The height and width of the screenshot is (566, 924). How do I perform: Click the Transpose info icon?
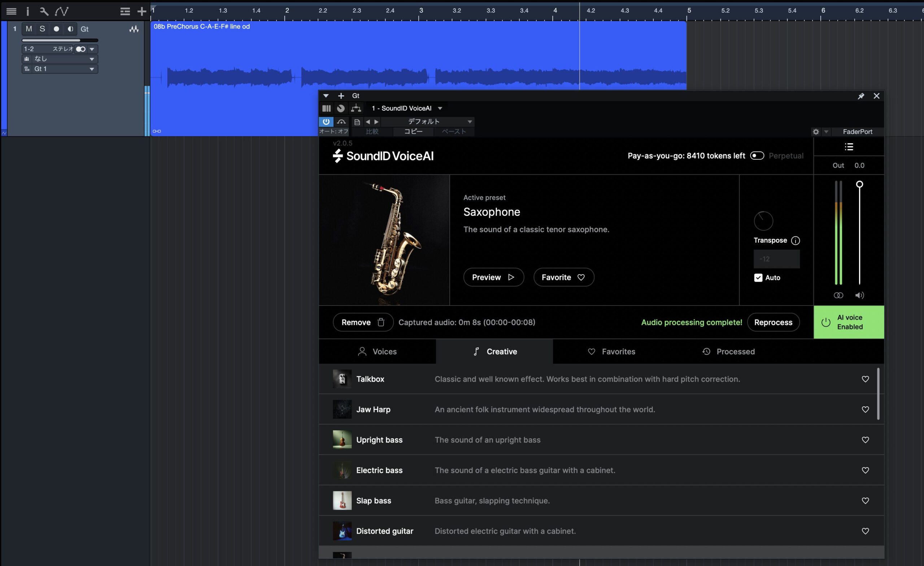click(796, 241)
